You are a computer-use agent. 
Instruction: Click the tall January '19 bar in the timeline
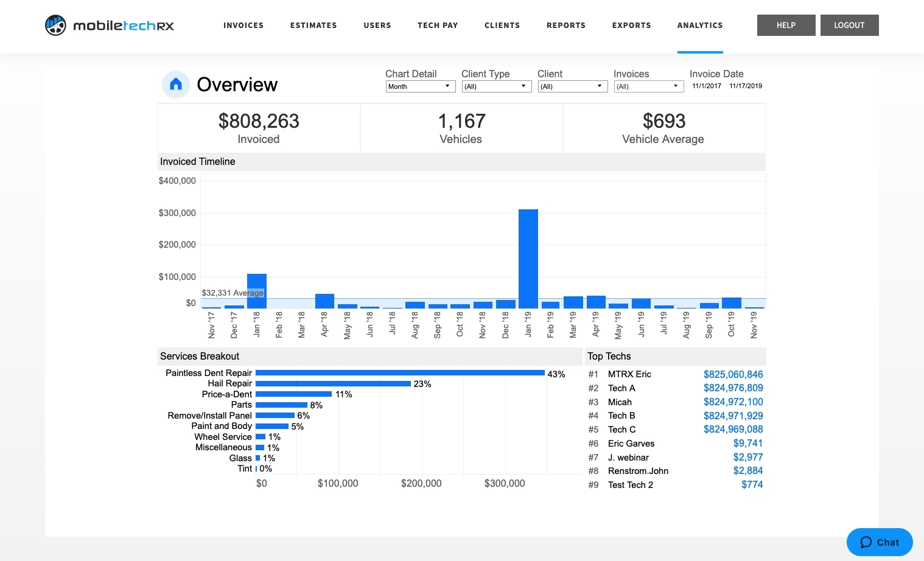(528, 256)
